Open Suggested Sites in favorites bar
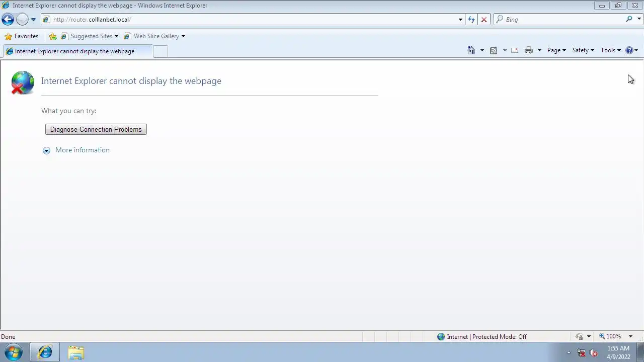The height and width of the screenshot is (362, 644). [90, 36]
